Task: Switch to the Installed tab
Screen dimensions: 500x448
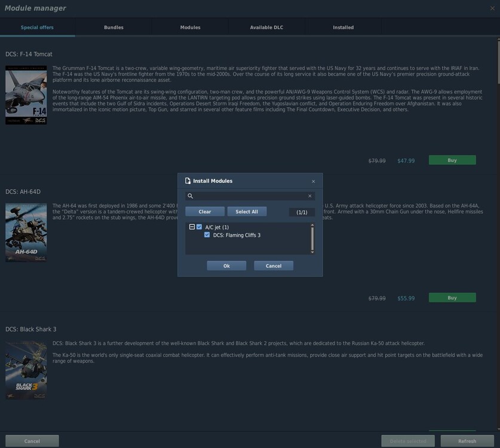Action: click(343, 27)
